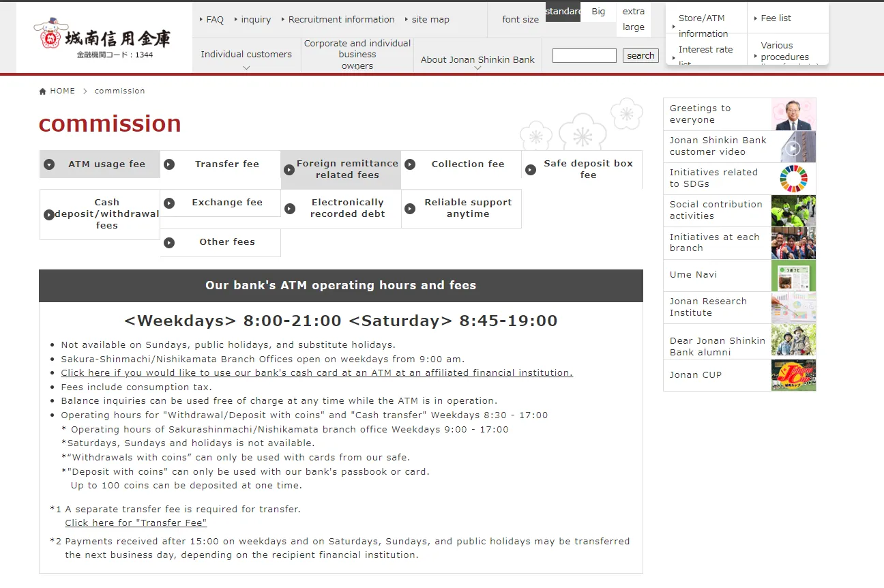This screenshot has height=588, width=884.
Task: Click the home icon in the breadcrumb
Action: [x=43, y=91]
